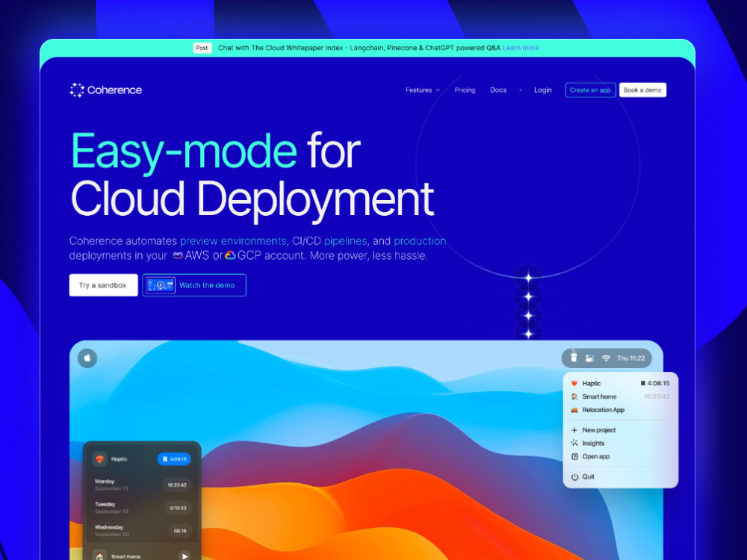Image resolution: width=747 pixels, height=560 pixels.
Task: Click the Haptic heart icon in menu
Action: (574, 383)
